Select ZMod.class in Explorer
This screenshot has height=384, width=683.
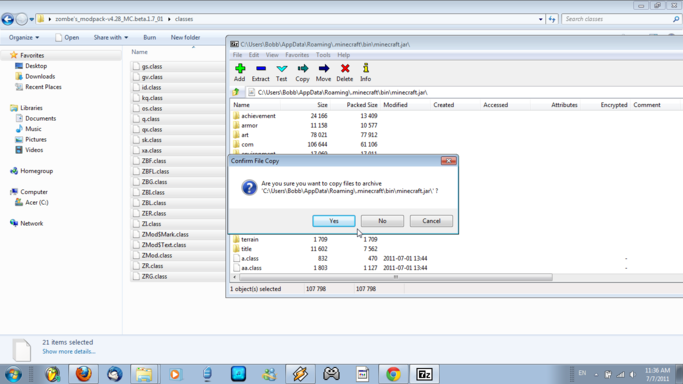tap(157, 256)
